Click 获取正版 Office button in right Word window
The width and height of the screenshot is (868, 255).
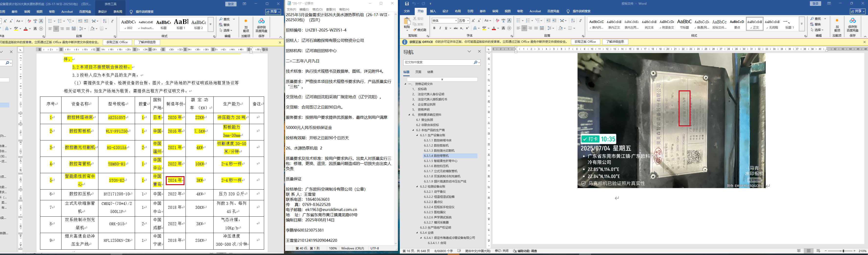(585, 42)
